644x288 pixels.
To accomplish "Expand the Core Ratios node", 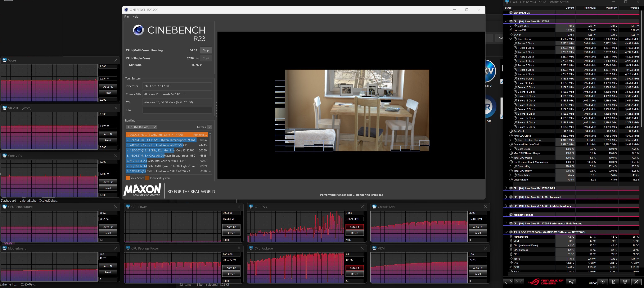I will tap(510, 175).
